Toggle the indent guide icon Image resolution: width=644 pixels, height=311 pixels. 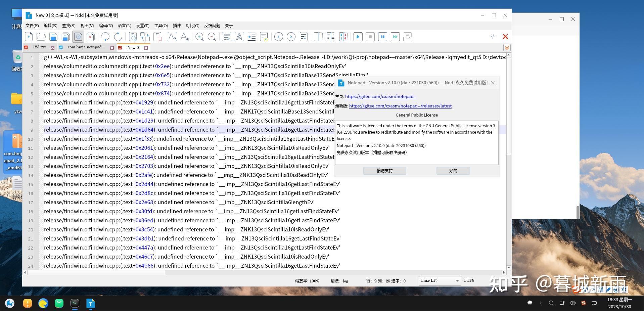(x=251, y=37)
